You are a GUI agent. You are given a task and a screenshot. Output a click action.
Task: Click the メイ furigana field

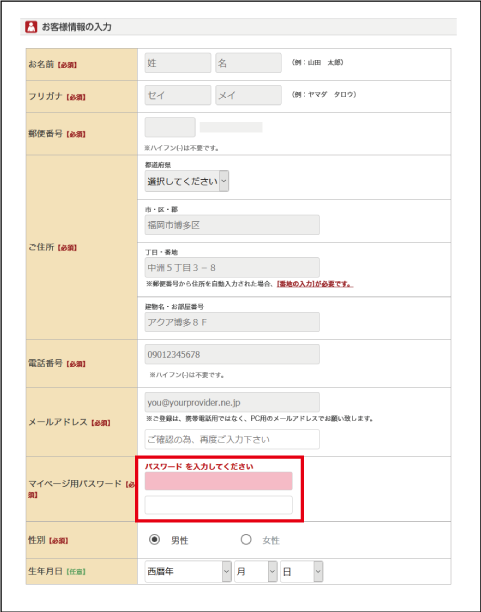click(x=248, y=95)
